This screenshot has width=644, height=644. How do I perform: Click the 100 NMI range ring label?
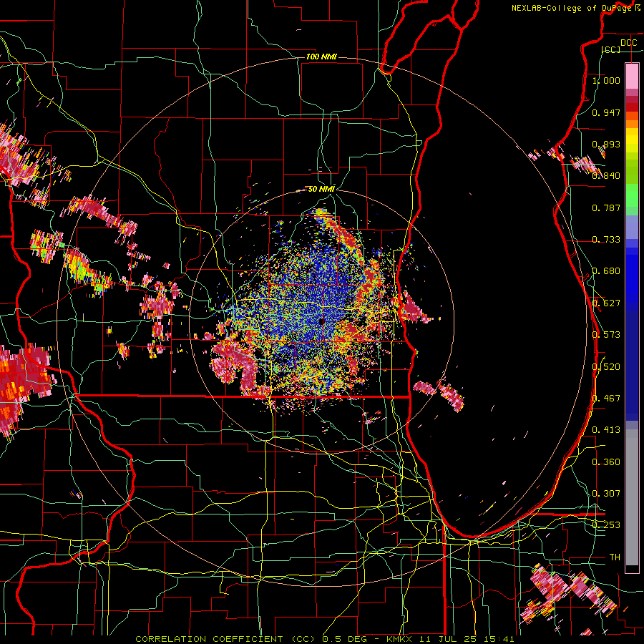click(x=321, y=57)
